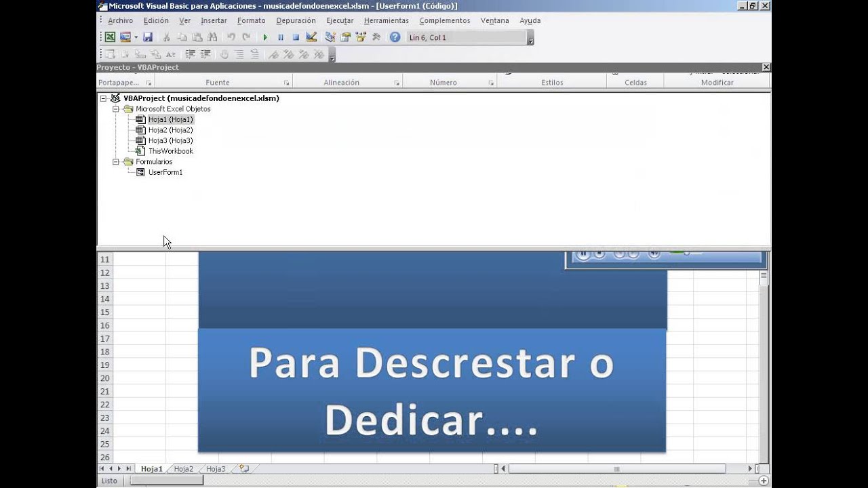The height and width of the screenshot is (488, 868).
Task: Toggle Design Mode icon
Action: click(311, 37)
